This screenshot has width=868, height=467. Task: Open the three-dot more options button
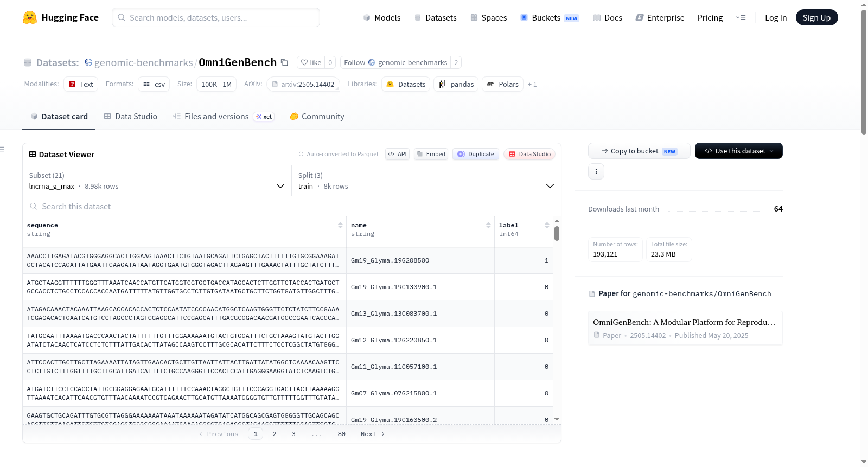point(596,171)
